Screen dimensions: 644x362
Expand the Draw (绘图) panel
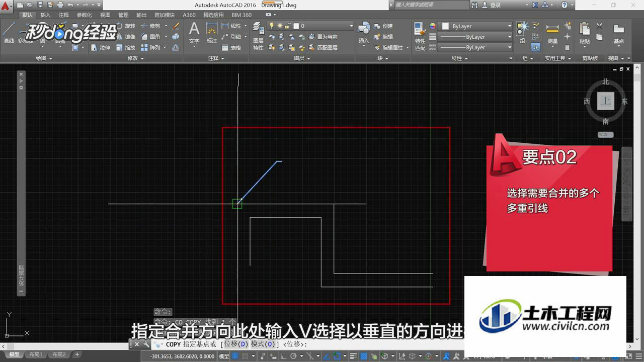44,58
